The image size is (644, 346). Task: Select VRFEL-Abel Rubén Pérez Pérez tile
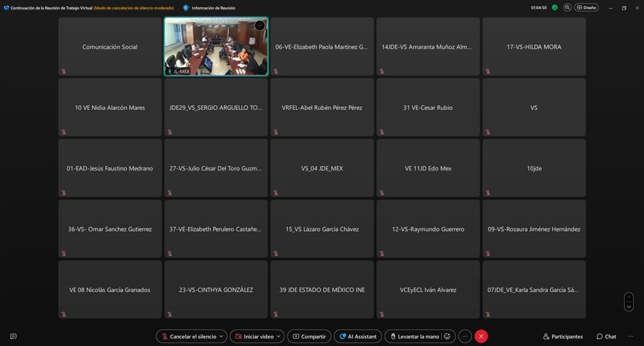[322, 107]
